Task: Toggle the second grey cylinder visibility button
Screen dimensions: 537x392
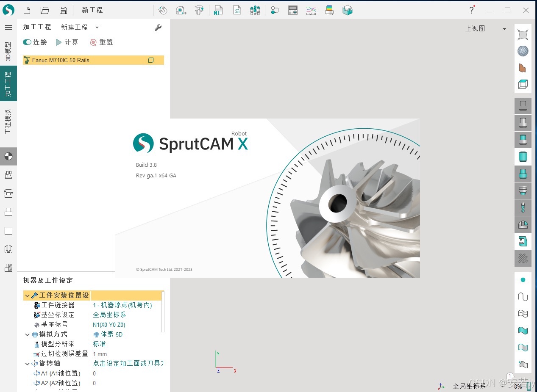Action: coord(523,123)
